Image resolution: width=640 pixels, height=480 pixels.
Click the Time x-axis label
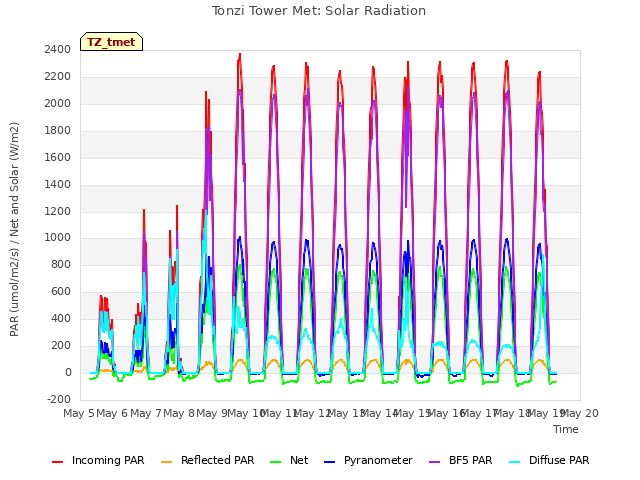tap(566, 429)
